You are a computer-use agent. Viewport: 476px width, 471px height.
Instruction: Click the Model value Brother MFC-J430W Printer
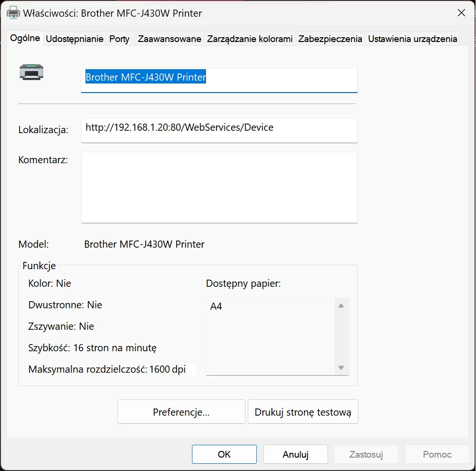click(x=144, y=244)
